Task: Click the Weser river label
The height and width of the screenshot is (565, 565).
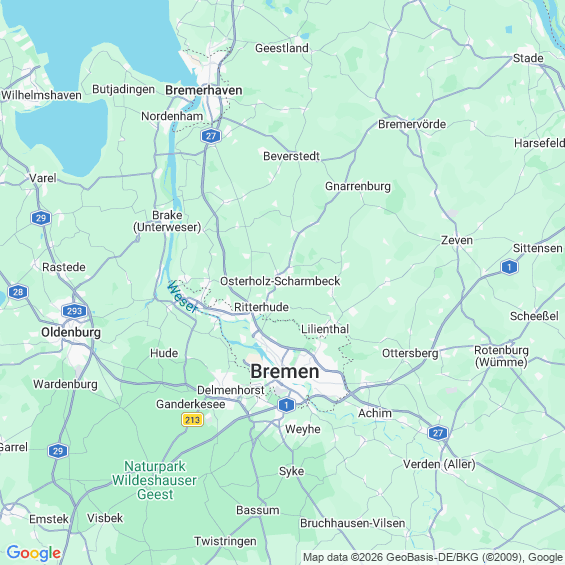Action: point(183,297)
